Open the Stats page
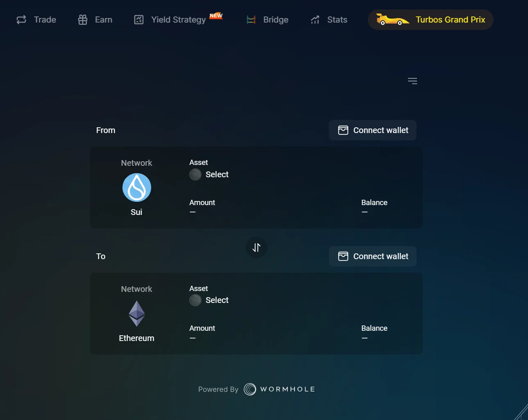The width and height of the screenshot is (528, 420). coord(329,20)
